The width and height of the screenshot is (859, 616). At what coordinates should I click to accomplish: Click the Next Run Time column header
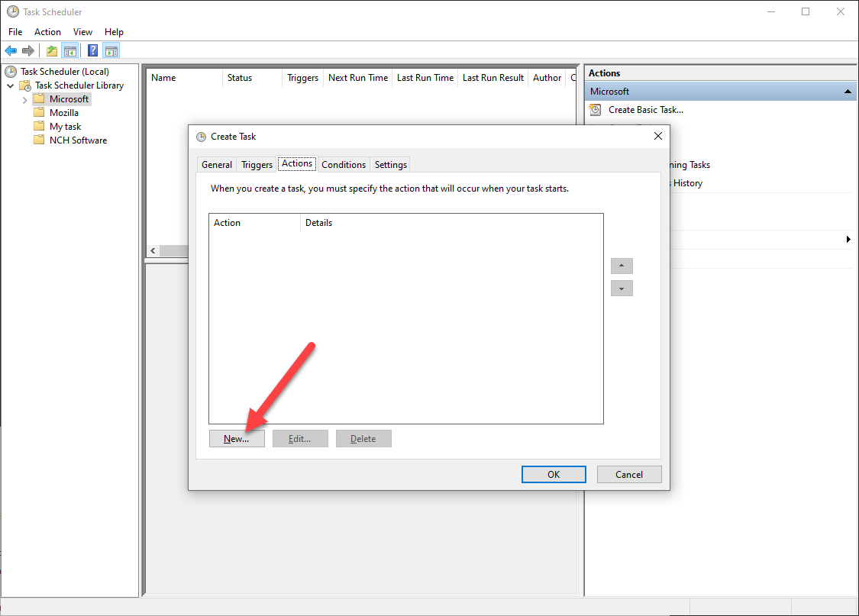point(358,78)
